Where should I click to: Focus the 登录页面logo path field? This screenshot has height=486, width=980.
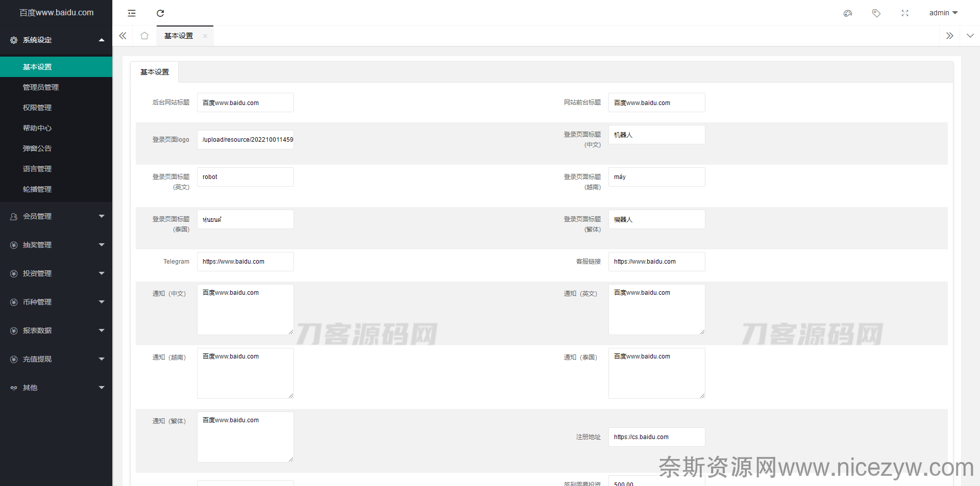pyautogui.click(x=246, y=140)
